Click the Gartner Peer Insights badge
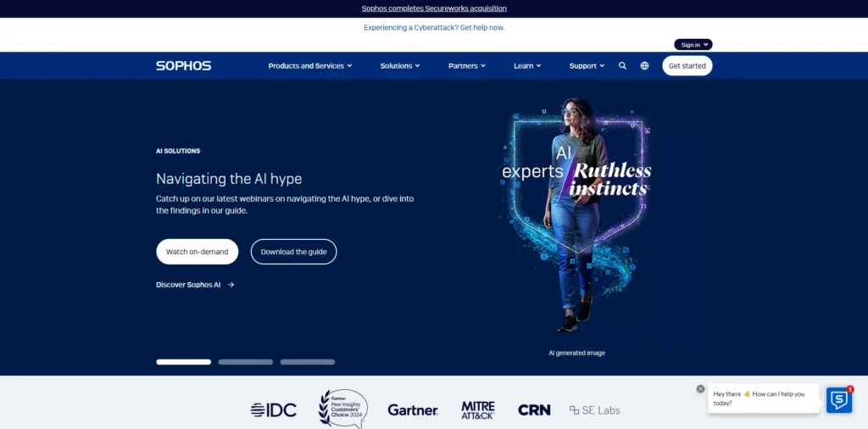This screenshot has height=429, width=868. tap(343, 409)
